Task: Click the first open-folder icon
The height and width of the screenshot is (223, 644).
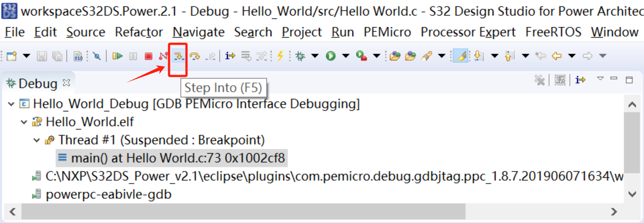Action: tap(394, 56)
